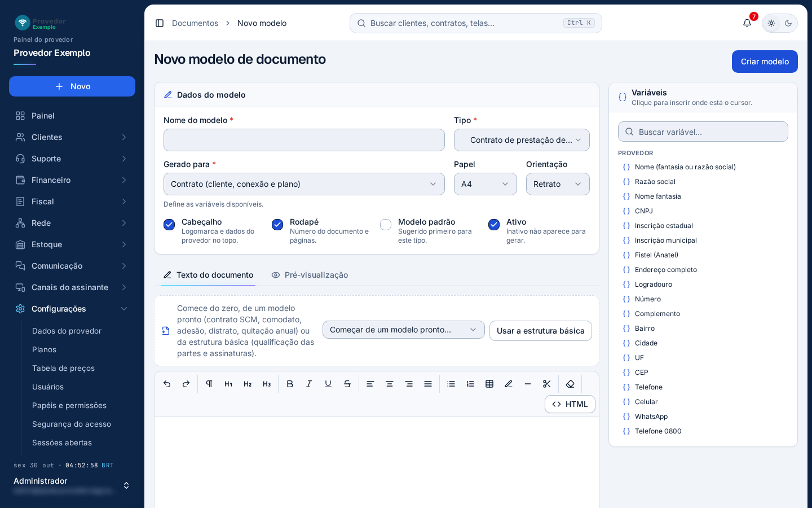This screenshot has height=508, width=812.
Task: Switch to light theme with the sun toggle
Action: (x=771, y=23)
